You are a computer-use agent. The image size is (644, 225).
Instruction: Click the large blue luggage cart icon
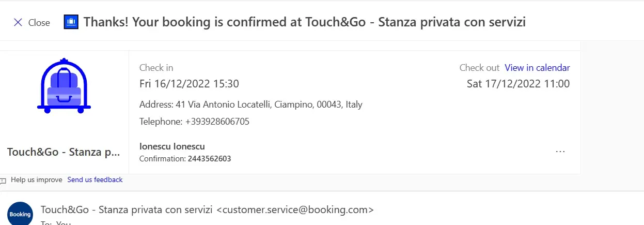coord(64,86)
